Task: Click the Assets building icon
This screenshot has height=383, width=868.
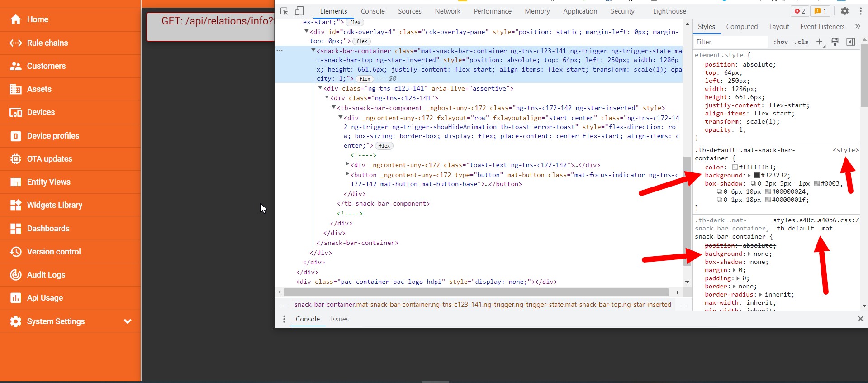Action: [16, 89]
